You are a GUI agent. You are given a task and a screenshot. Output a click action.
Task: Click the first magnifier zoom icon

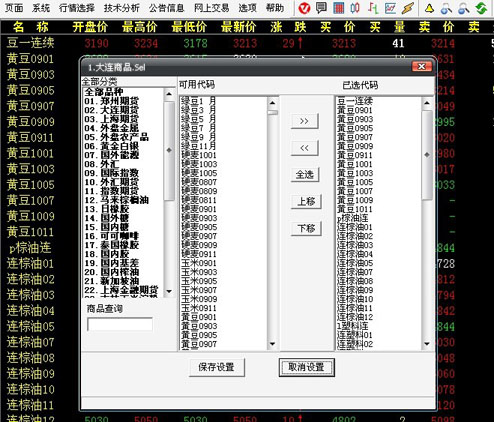tap(446, 8)
